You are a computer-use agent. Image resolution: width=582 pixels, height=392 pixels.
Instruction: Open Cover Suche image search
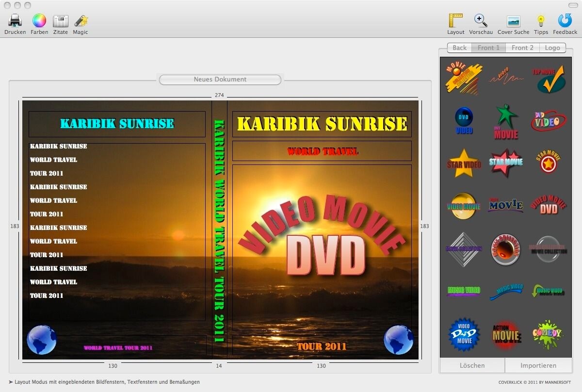(x=513, y=21)
